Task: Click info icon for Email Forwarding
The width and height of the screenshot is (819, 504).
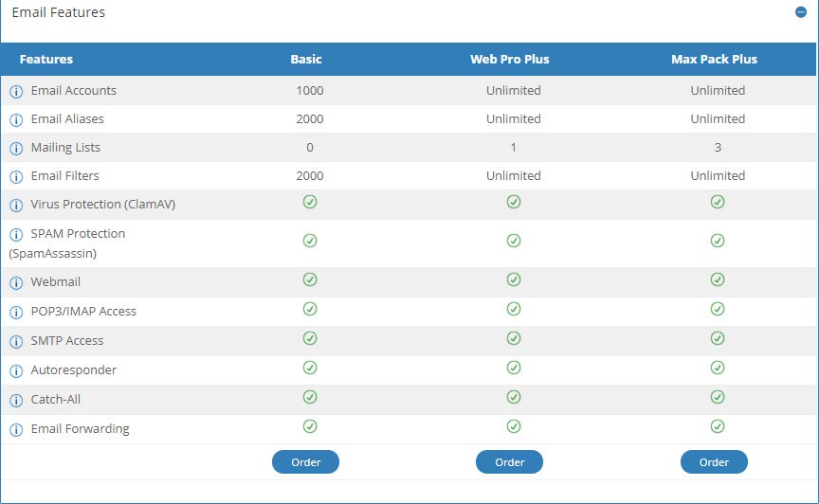Action: pos(16,430)
